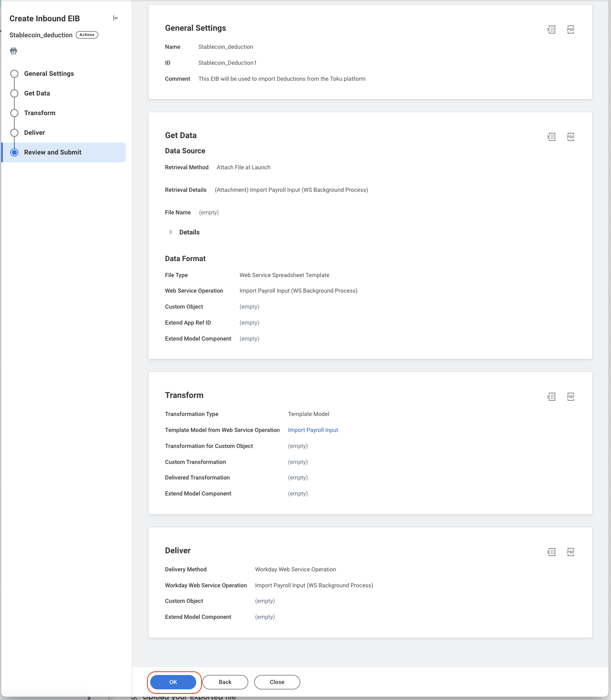
Task: Click the File Name (empty) value
Action: point(209,212)
